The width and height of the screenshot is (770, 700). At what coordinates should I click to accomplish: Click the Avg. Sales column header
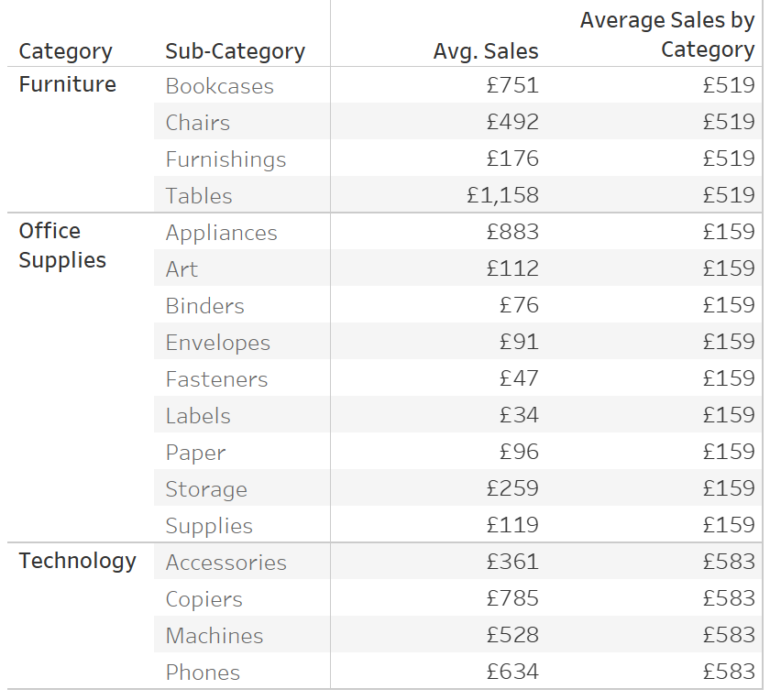(486, 51)
